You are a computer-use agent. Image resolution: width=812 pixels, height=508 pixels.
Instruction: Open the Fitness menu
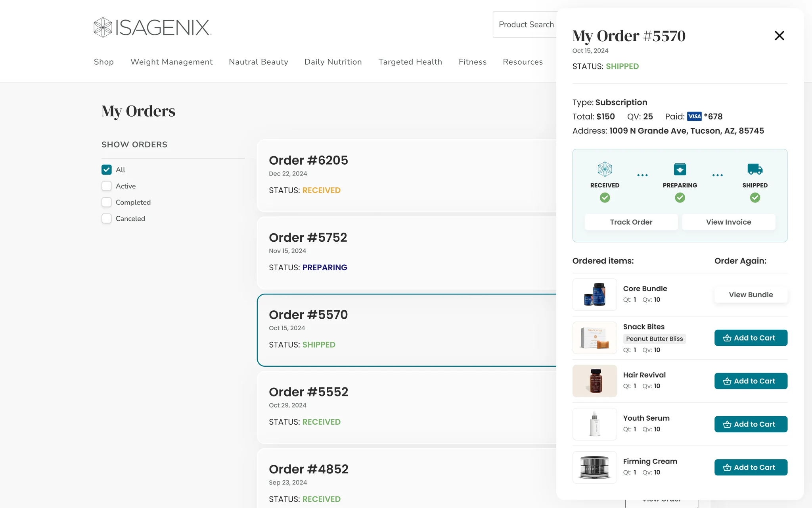473,62
